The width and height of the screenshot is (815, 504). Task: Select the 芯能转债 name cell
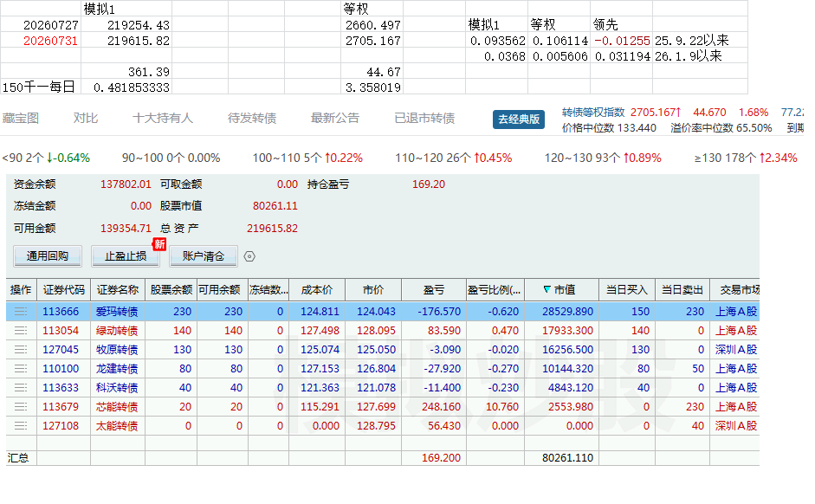(117, 407)
